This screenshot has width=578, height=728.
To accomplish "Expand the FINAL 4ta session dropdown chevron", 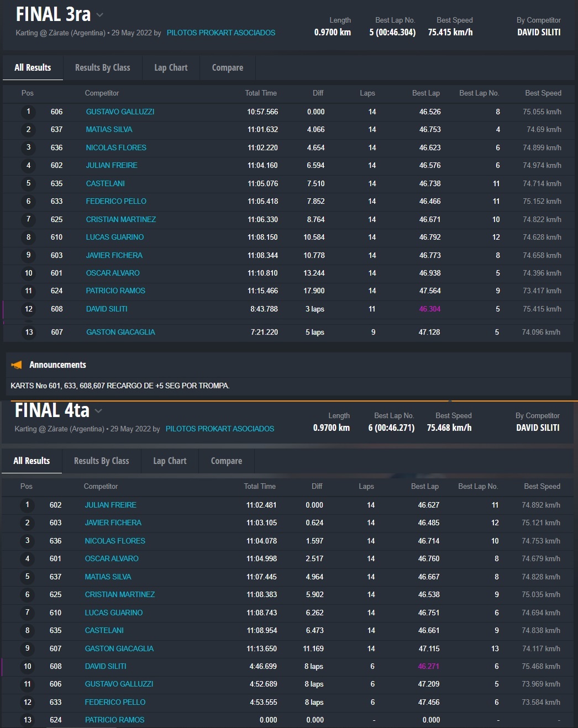I will coord(99,410).
